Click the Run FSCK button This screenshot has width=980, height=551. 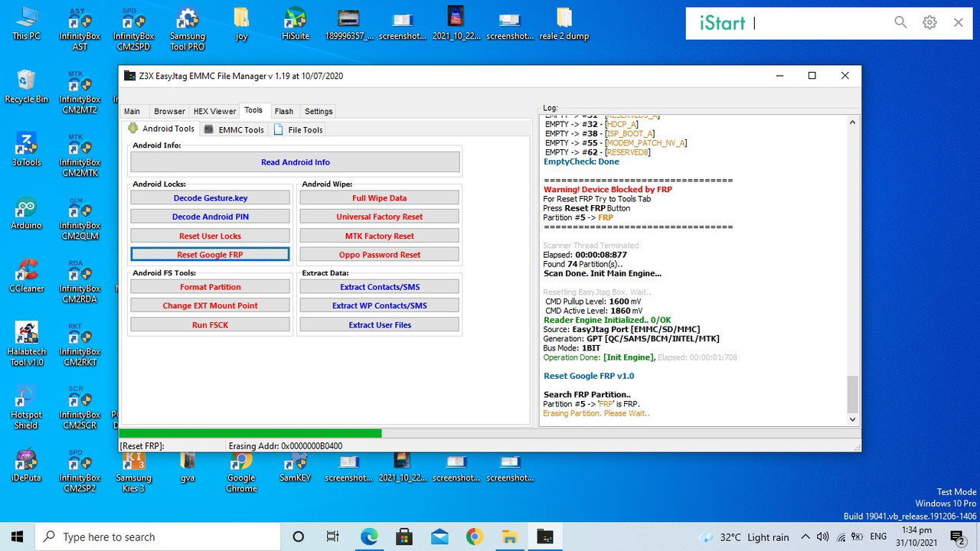pos(210,324)
